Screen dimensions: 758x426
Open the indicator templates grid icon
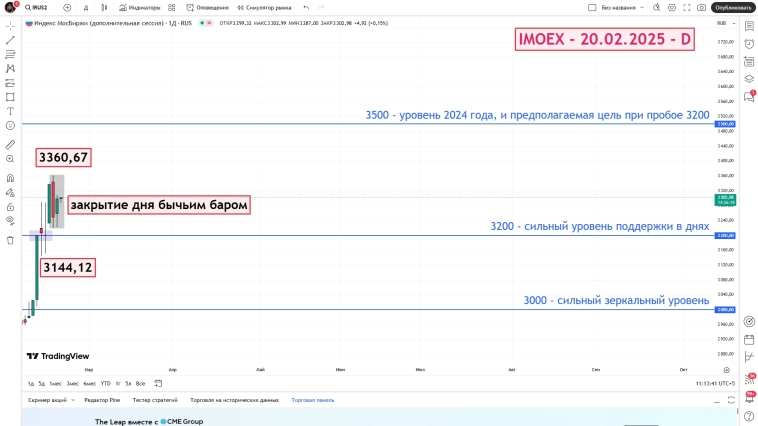pyautogui.click(x=172, y=8)
